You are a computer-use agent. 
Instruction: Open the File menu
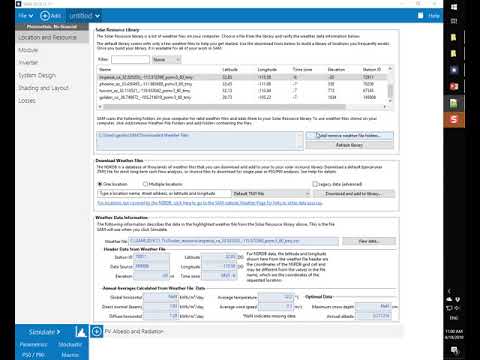25,16
